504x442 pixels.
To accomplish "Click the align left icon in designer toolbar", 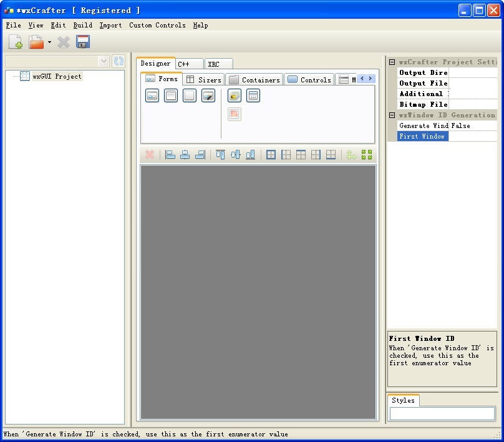I will coord(170,155).
